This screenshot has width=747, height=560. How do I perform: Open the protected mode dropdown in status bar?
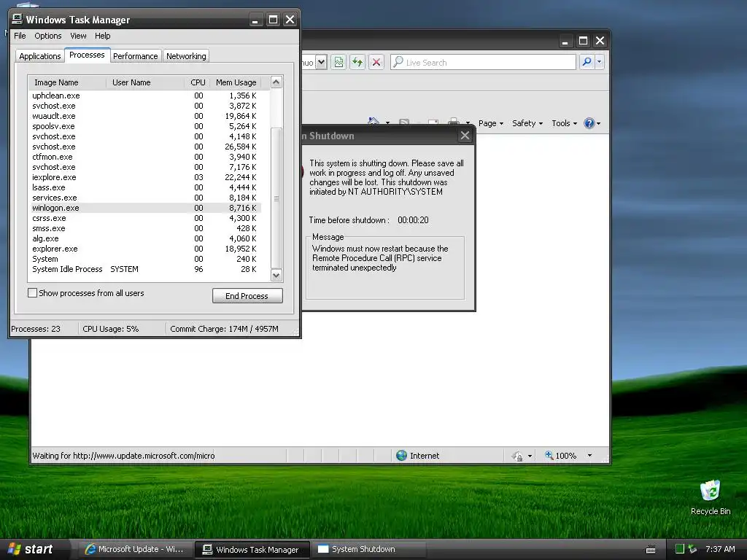coord(530,456)
